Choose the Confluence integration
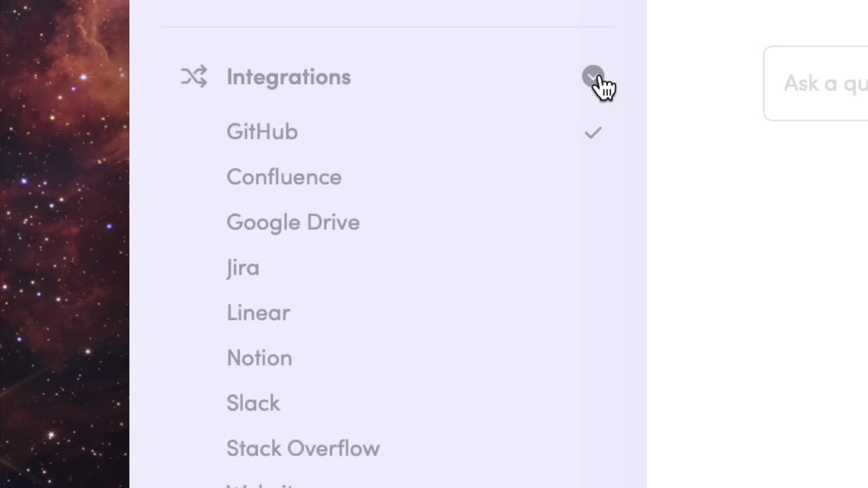Image resolution: width=868 pixels, height=488 pixels. (x=284, y=177)
